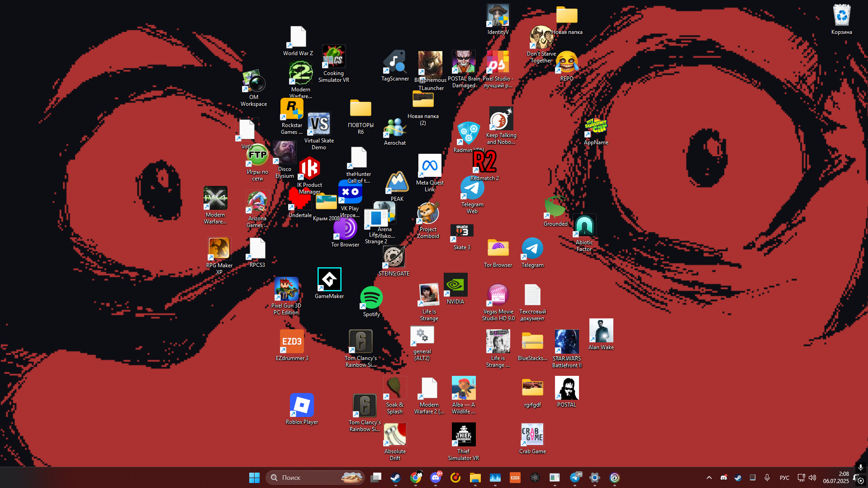Click the Crab Game shortcut
This screenshot has height=488, width=868.
coord(532,435)
